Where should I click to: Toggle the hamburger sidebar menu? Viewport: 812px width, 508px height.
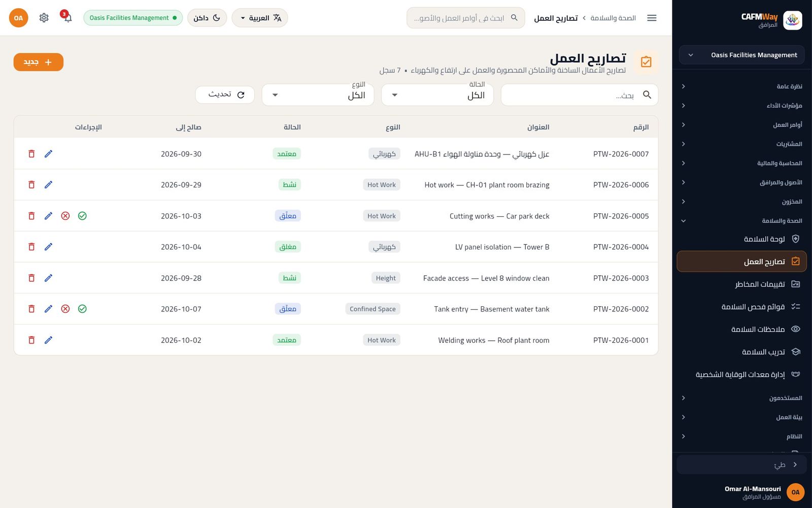pyautogui.click(x=652, y=18)
